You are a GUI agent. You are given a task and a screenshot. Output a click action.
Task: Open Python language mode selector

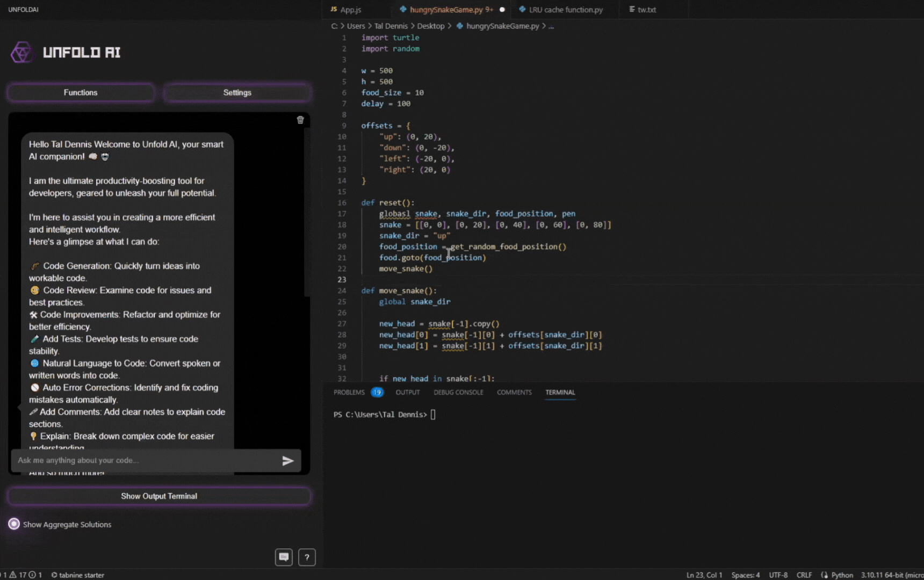[x=841, y=575]
